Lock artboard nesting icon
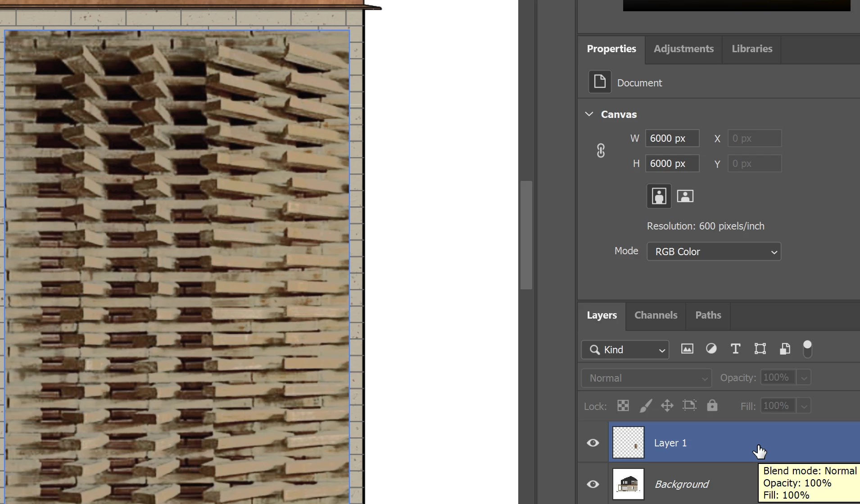 point(689,405)
